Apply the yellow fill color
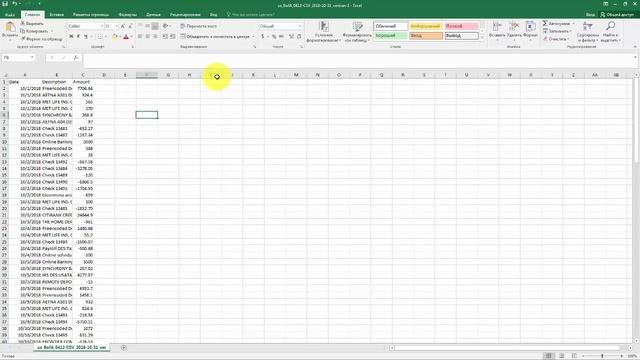 (x=115, y=37)
